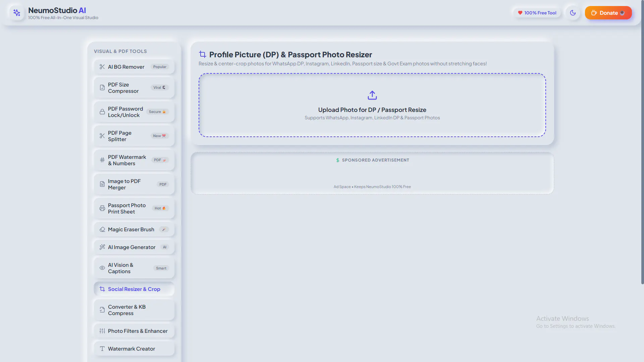Open Passport Photo Print Sheet

[x=134, y=208]
